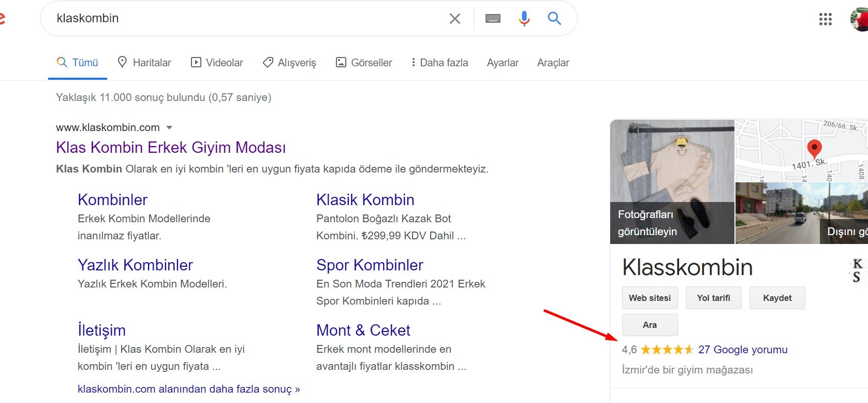This screenshot has width=868, height=403.
Task: Open Klas Kombin Erkek Giyim Modası result
Action: tap(171, 148)
